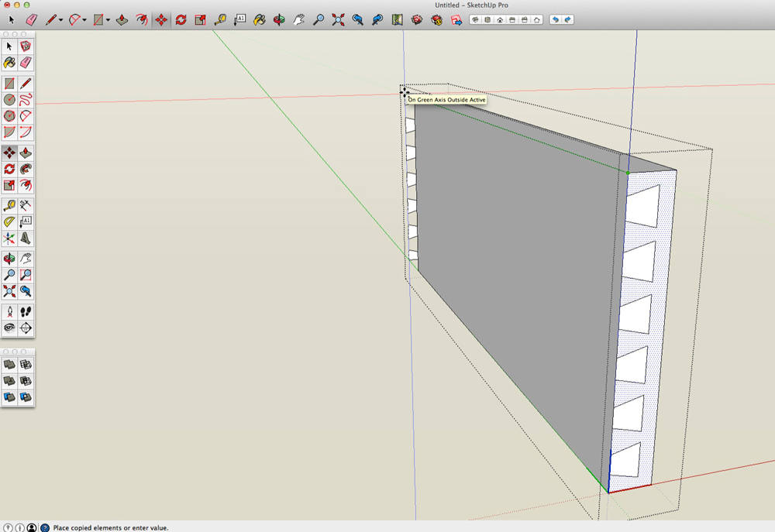Click the Undo arrow button
The height and width of the screenshot is (532, 775).
click(555, 19)
